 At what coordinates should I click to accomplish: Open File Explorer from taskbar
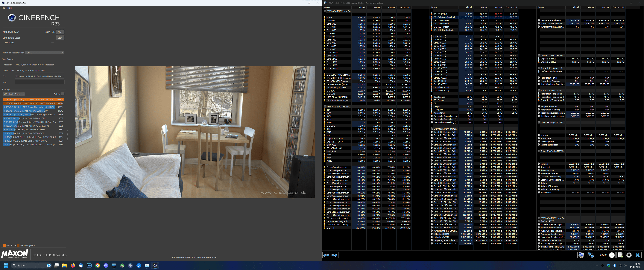65,265
